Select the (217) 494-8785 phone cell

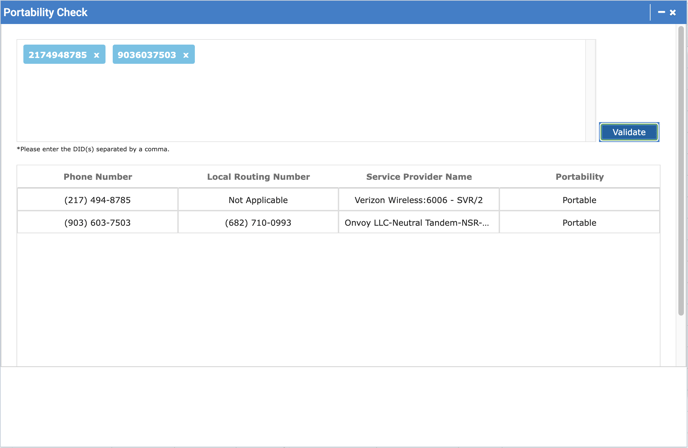click(x=98, y=200)
